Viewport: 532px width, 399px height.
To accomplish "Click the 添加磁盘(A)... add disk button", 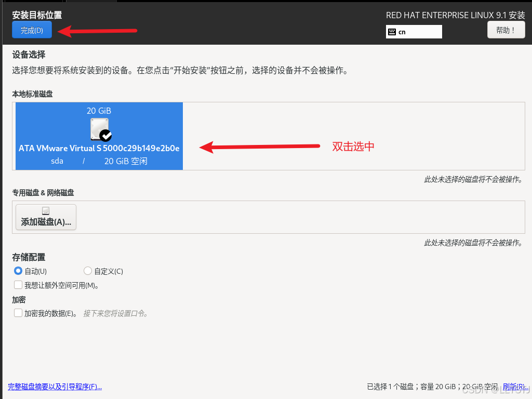I will point(46,217).
